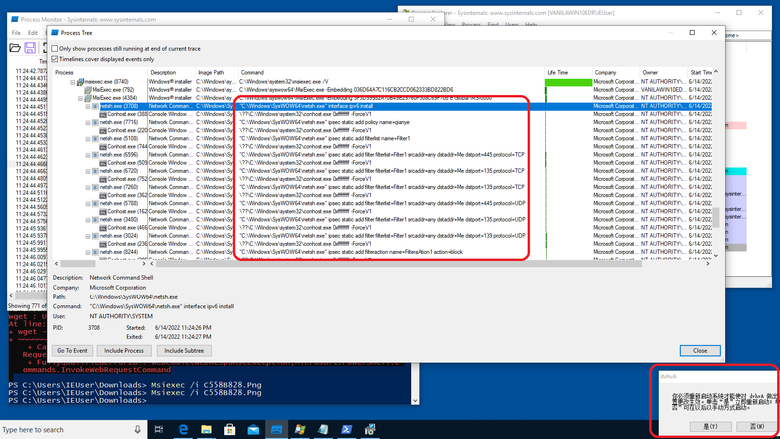Click the Save disk icon in Process Monitor toolbar
Viewport: 780px width, 439px height.
pyautogui.click(x=30, y=47)
